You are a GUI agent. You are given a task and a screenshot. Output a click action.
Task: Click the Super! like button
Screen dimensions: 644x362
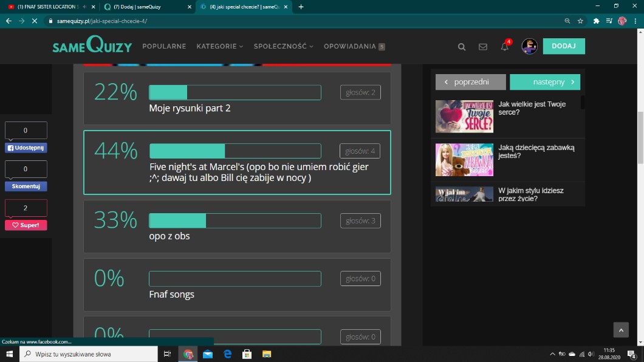tap(26, 225)
